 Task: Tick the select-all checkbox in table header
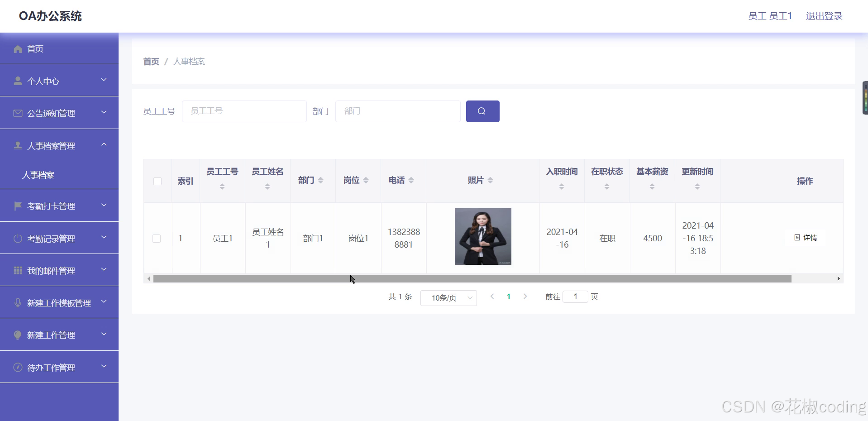click(157, 181)
